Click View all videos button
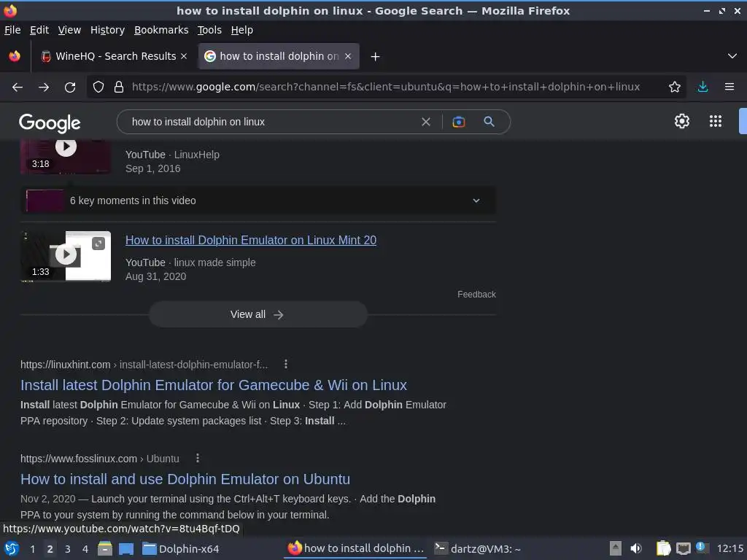Screen dimensions: 747x560 [258, 314]
